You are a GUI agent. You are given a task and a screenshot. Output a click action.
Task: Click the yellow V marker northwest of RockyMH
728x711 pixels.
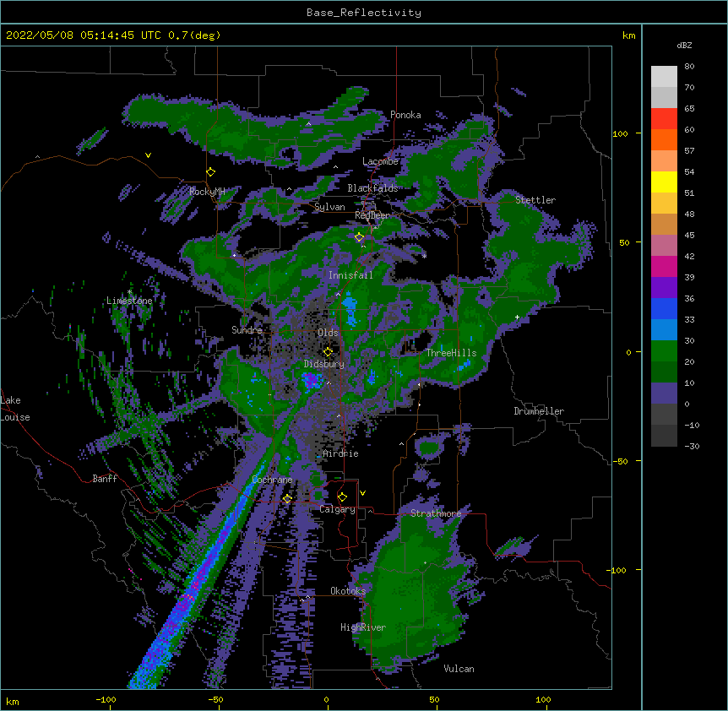coord(148,155)
